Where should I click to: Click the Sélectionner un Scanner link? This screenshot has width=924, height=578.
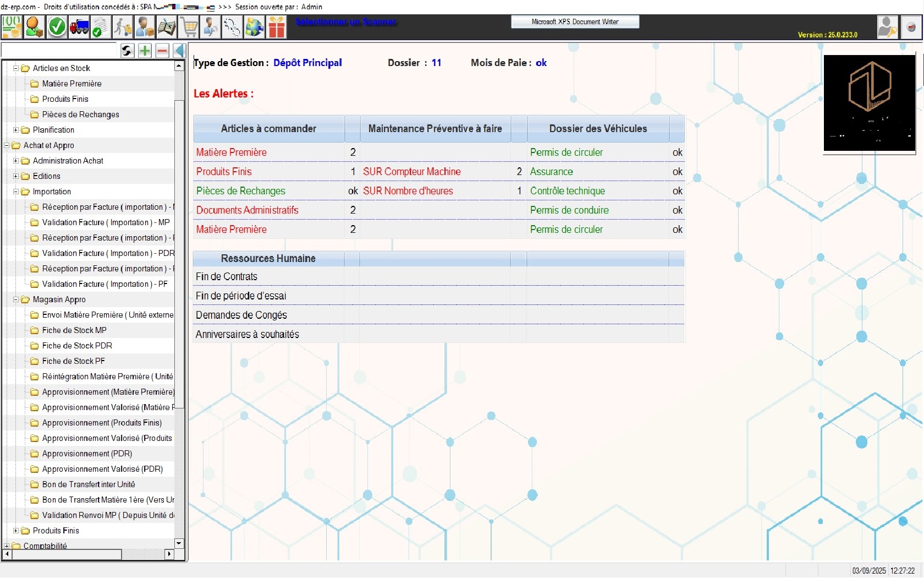pos(345,21)
